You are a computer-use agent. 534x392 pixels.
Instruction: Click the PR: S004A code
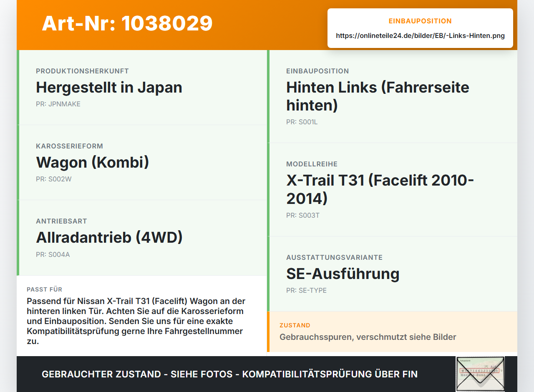tap(53, 254)
